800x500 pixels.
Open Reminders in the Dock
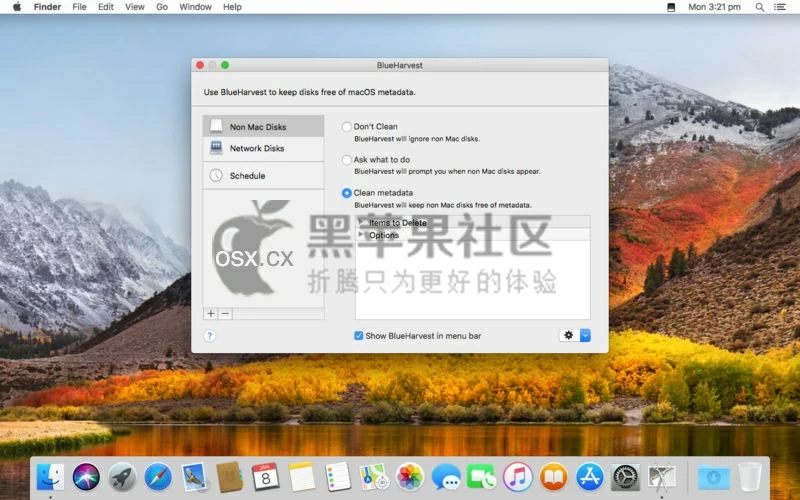tap(338, 477)
